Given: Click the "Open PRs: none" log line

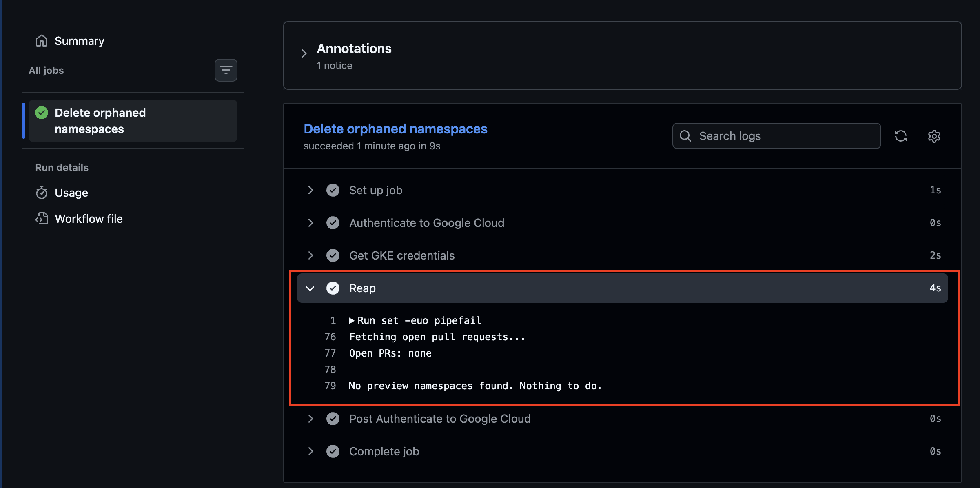Looking at the screenshot, I should click(390, 353).
